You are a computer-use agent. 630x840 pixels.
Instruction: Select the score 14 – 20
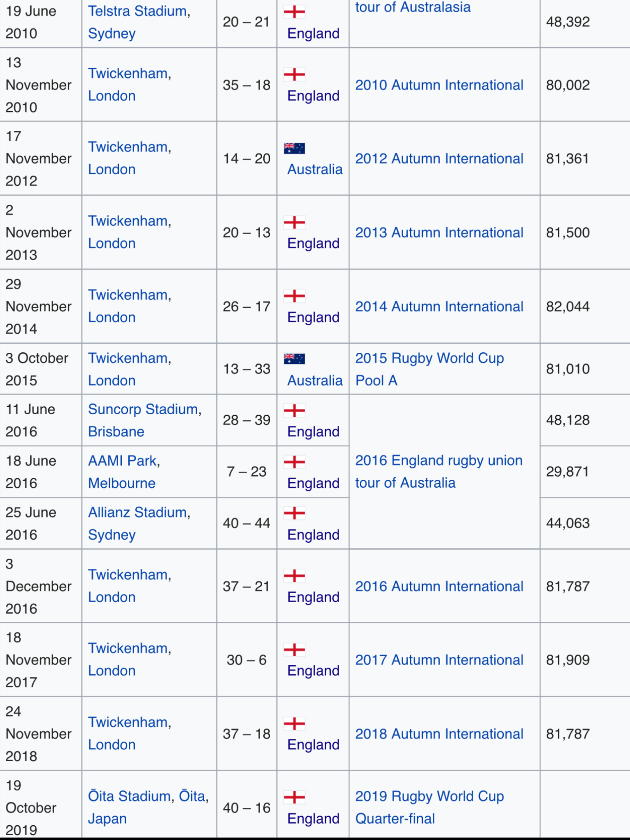tap(247, 158)
